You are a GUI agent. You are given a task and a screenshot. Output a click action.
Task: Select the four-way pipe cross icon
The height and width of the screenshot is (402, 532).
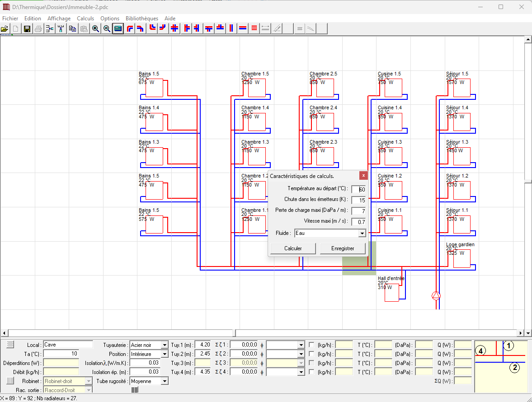[174, 28]
